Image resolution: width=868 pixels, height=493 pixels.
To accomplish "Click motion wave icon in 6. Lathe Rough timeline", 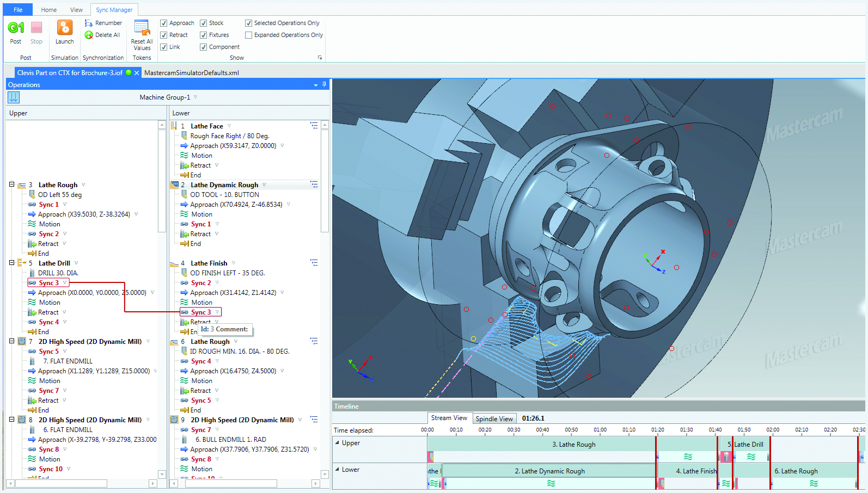I will pos(814,483).
